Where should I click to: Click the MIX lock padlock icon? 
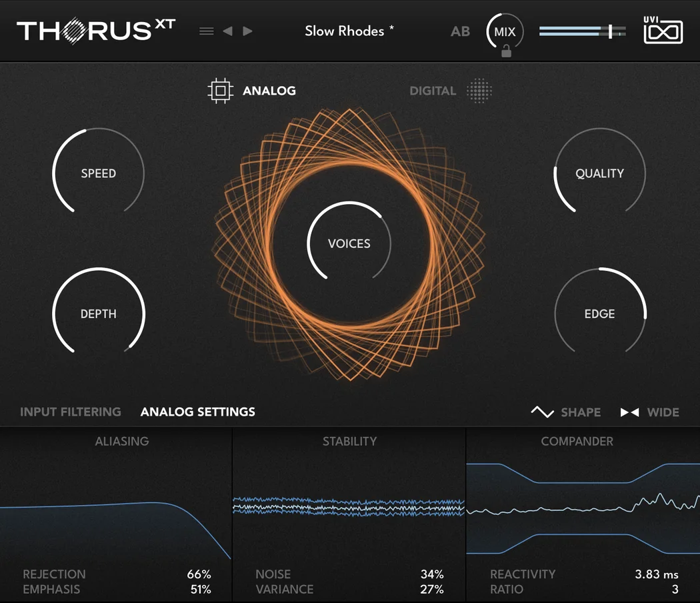pos(506,51)
